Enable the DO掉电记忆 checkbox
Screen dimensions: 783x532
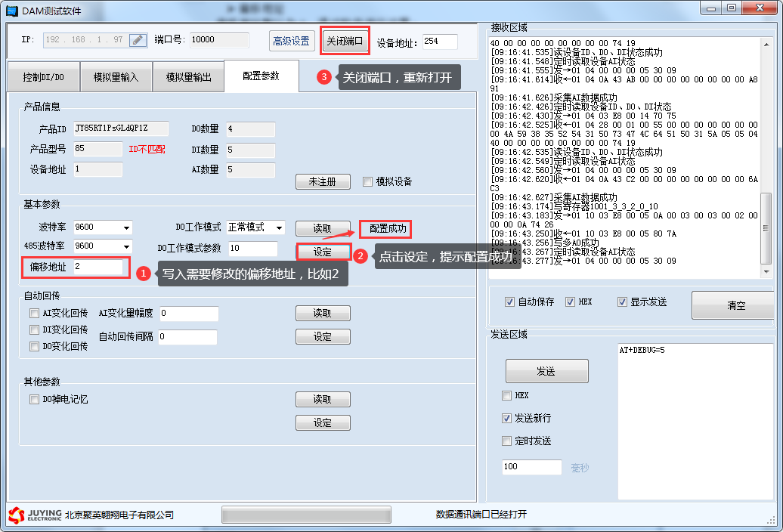click(34, 399)
